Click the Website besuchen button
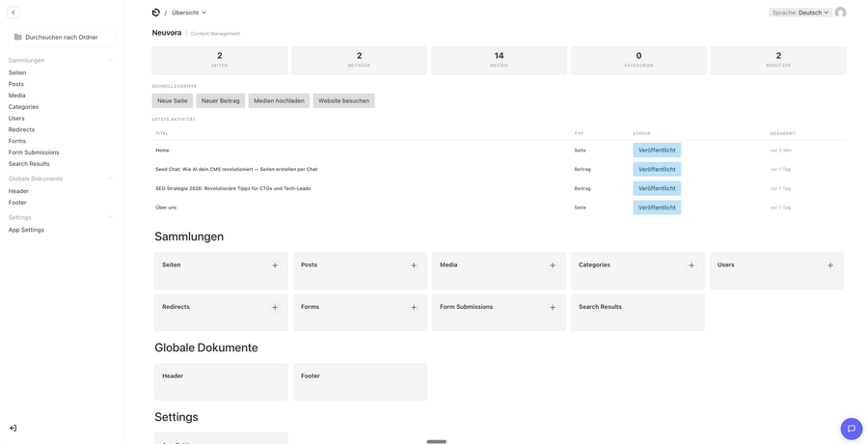The height and width of the screenshot is (444, 868). (343, 101)
